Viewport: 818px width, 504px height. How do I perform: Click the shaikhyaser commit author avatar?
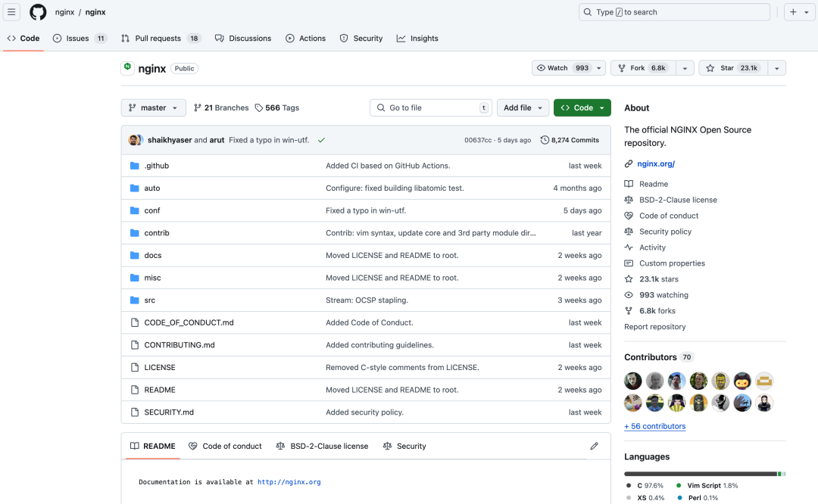coord(134,140)
